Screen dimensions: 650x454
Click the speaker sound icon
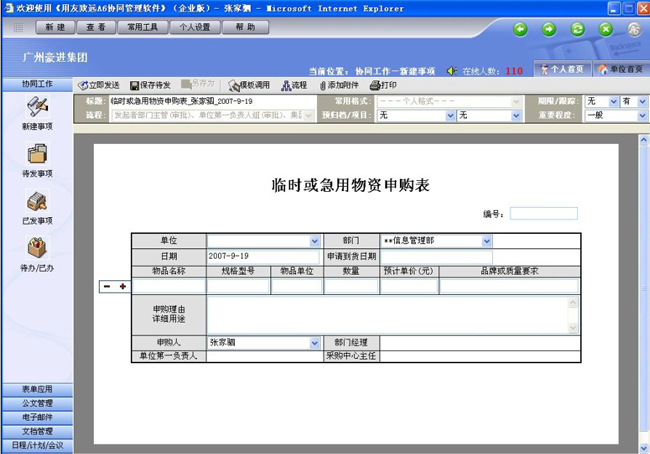tap(453, 71)
